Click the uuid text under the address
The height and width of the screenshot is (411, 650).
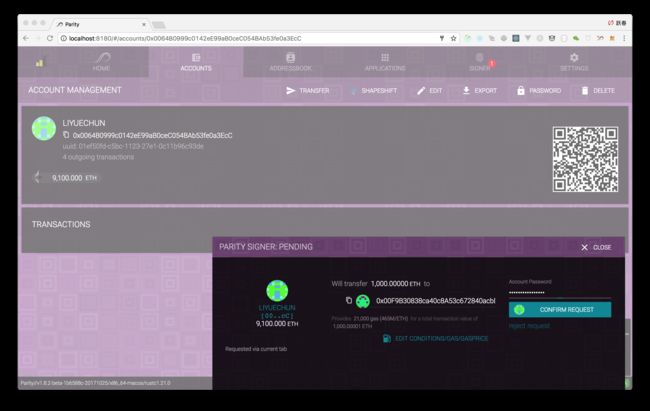[x=133, y=146]
